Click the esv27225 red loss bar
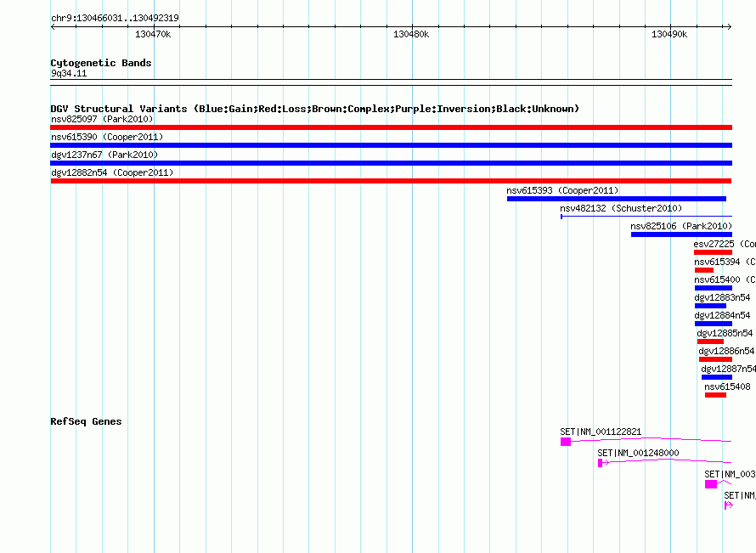The height and width of the screenshot is (553, 756). (713, 252)
